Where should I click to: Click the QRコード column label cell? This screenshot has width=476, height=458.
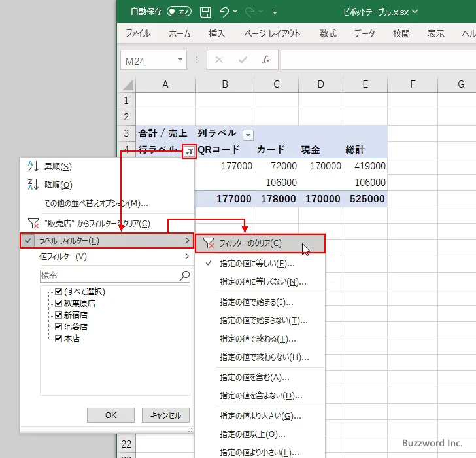click(x=225, y=150)
